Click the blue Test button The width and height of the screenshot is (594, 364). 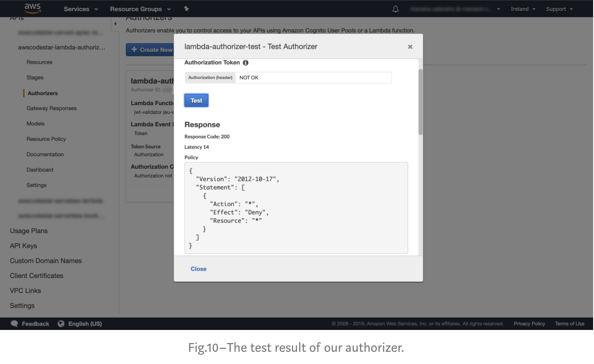[x=197, y=100]
